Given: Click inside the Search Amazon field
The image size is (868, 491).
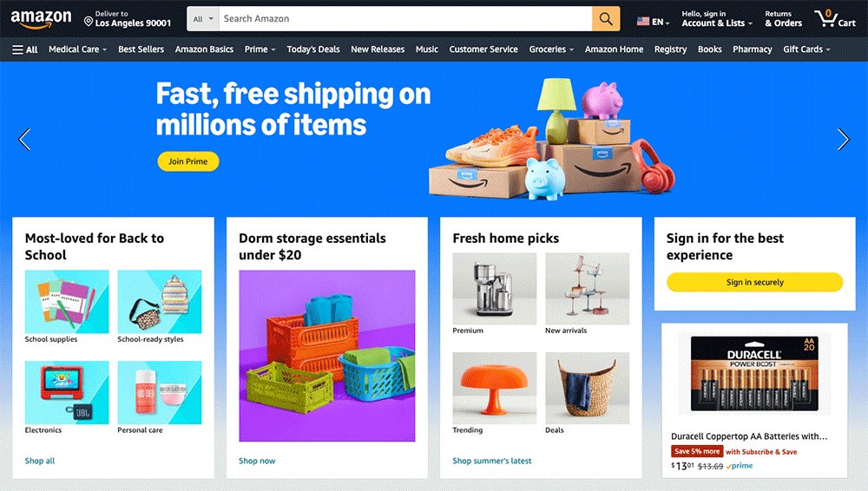Looking at the screenshot, I should 405,19.
